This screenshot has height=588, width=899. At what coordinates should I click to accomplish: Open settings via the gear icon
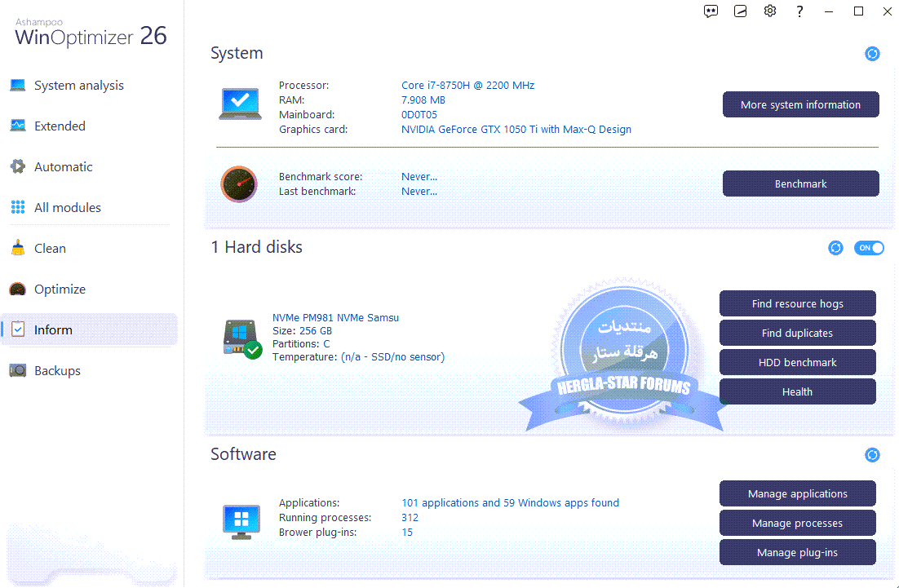pyautogui.click(x=770, y=11)
